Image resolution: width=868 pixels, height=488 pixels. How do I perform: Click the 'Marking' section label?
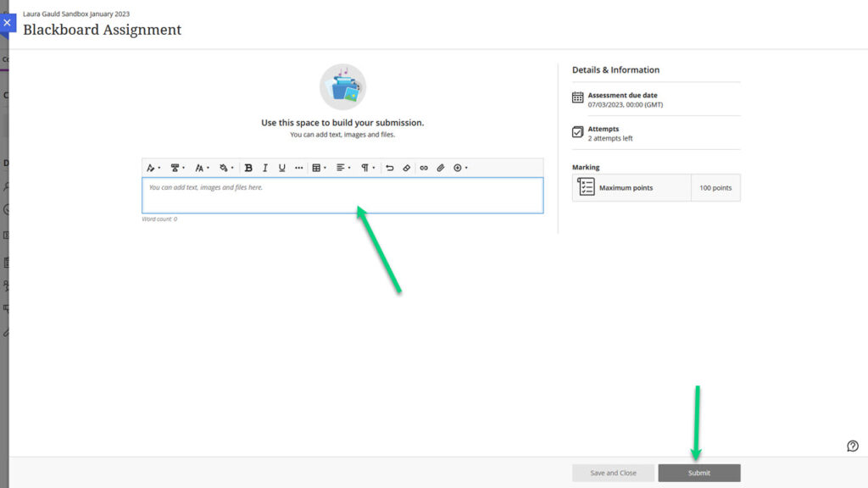[x=586, y=167]
